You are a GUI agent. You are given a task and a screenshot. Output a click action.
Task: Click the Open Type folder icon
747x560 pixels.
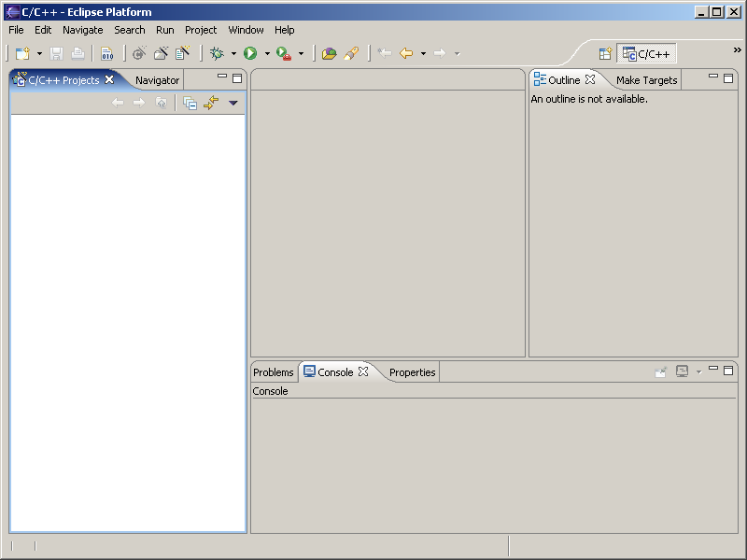tap(329, 54)
